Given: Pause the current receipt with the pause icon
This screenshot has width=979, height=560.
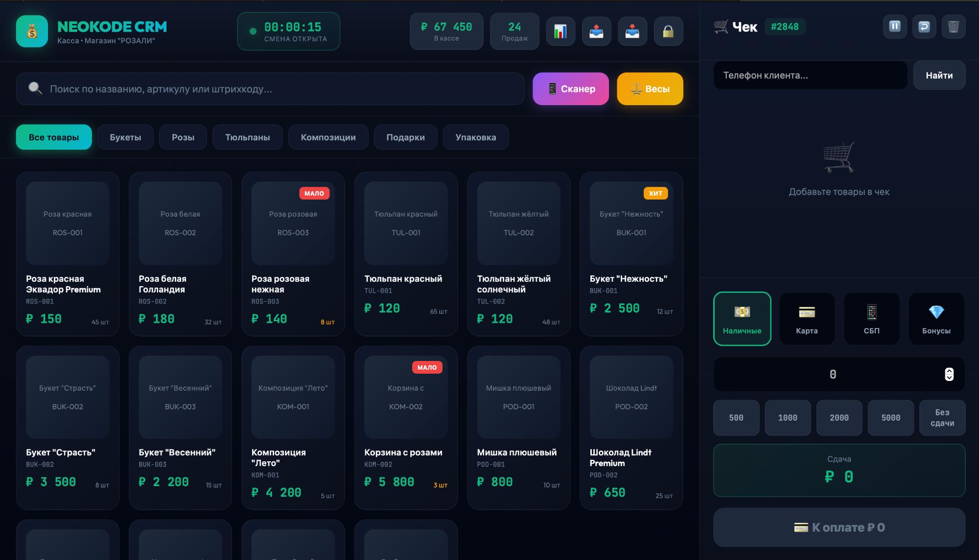Looking at the screenshot, I should (895, 27).
